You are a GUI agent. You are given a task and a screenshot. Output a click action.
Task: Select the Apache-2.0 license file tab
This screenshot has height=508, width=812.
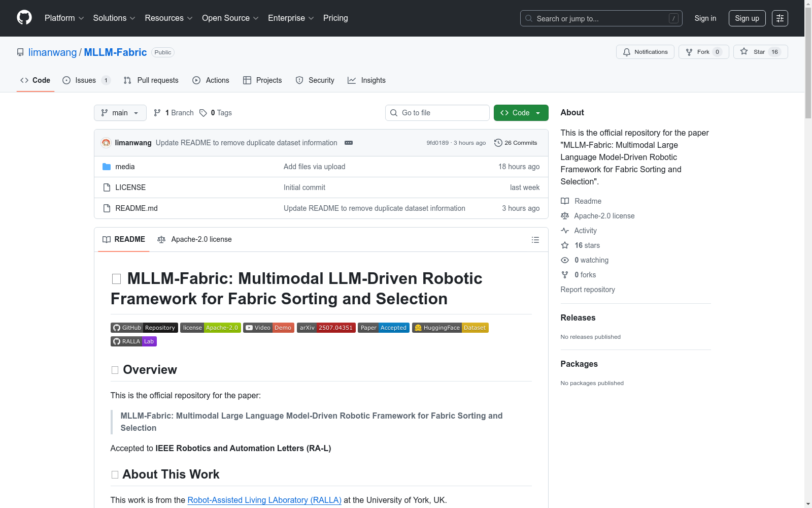(195, 239)
